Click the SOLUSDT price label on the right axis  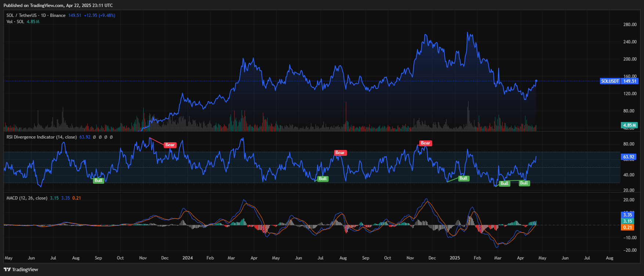click(610, 81)
